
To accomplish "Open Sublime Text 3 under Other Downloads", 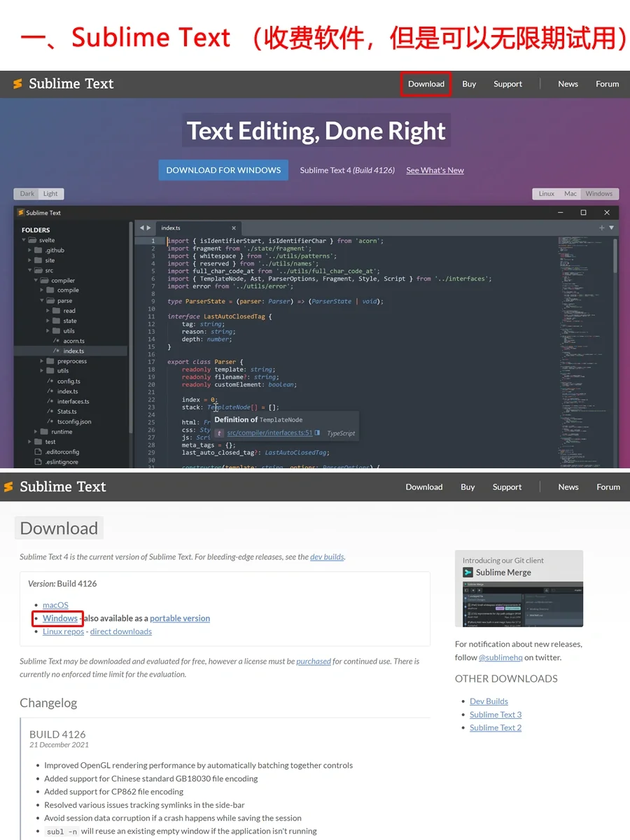I will click(496, 715).
